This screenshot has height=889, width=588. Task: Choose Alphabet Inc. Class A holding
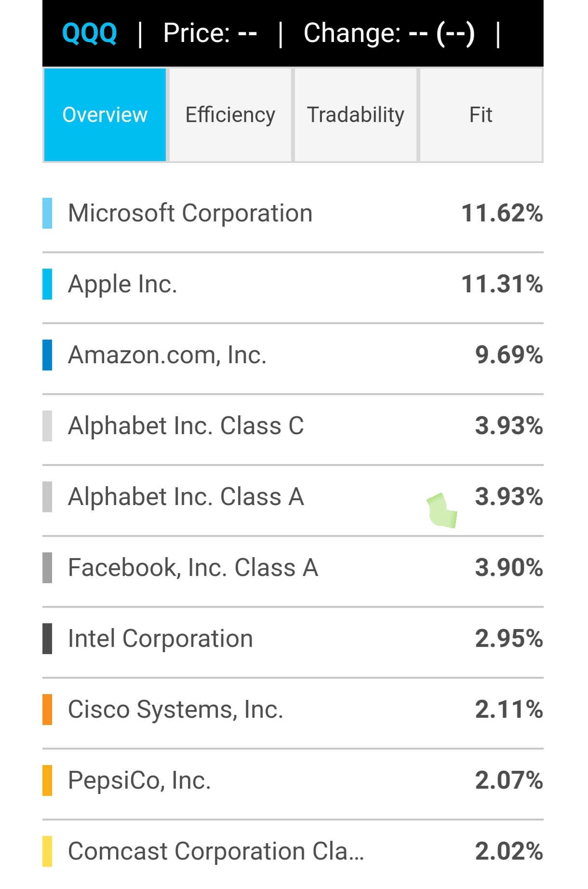pyautogui.click(x=293, y=497)
